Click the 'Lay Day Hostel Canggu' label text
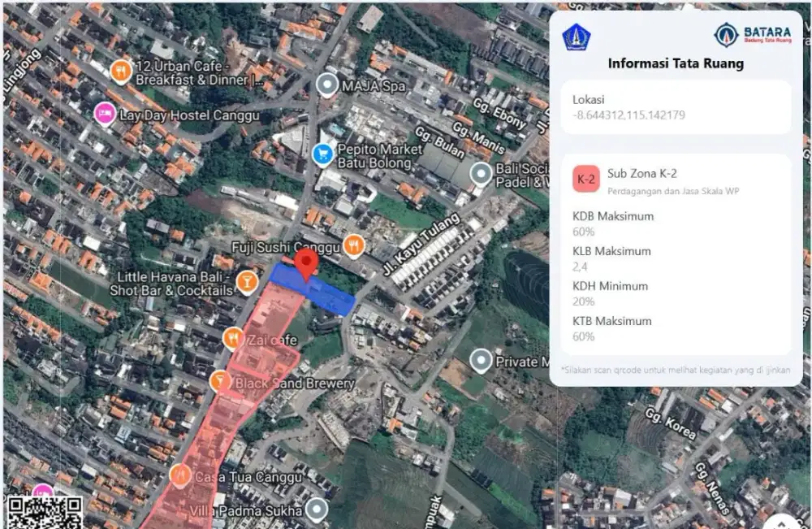This screenshot has width=812, height=529. coord(189,115)
